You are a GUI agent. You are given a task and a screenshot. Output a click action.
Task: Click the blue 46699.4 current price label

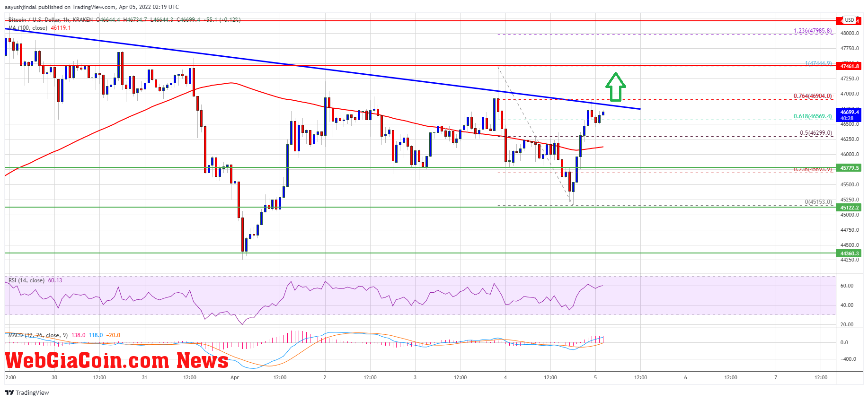pos(849,115)
